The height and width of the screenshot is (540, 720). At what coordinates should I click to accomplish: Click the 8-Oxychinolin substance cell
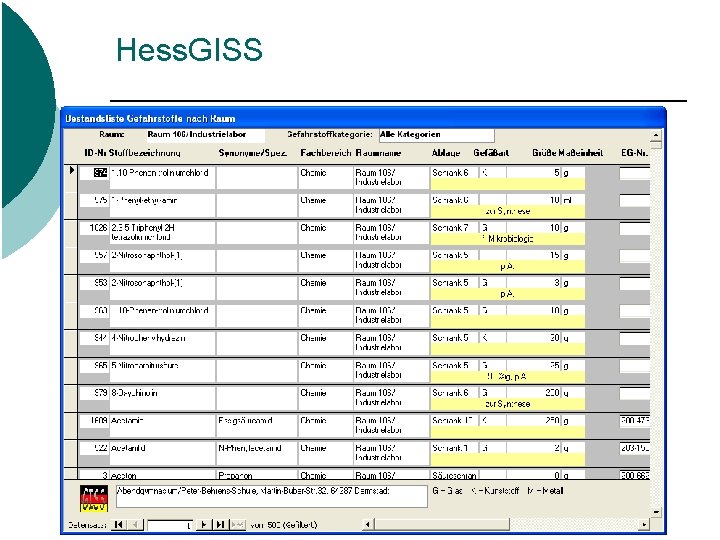pyautogui.click(x=162, y=398)
